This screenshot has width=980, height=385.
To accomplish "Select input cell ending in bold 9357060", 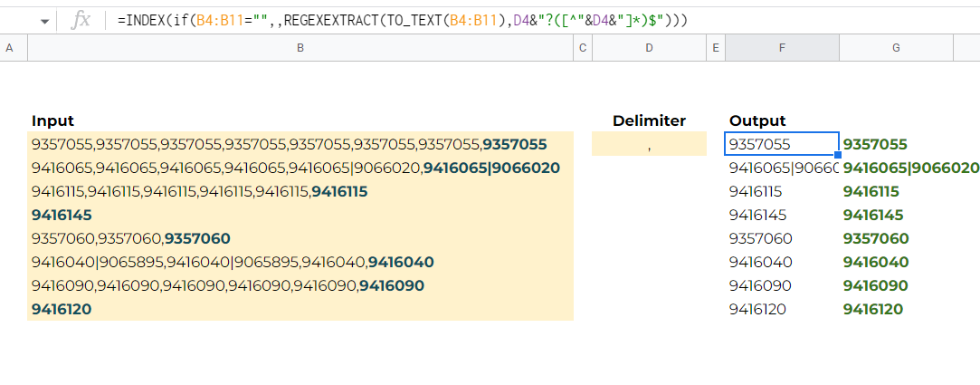I will coord(300,238).
